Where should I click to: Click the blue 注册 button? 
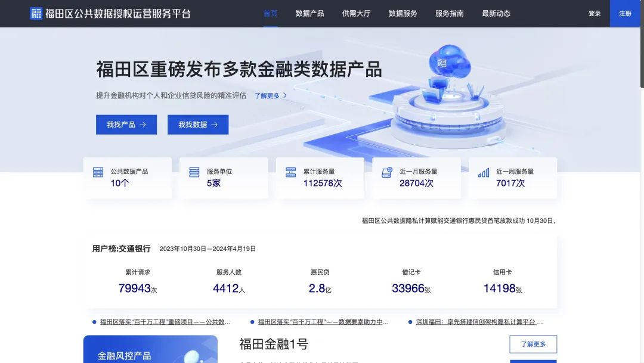pyautogui.click(x=625, y=14)
